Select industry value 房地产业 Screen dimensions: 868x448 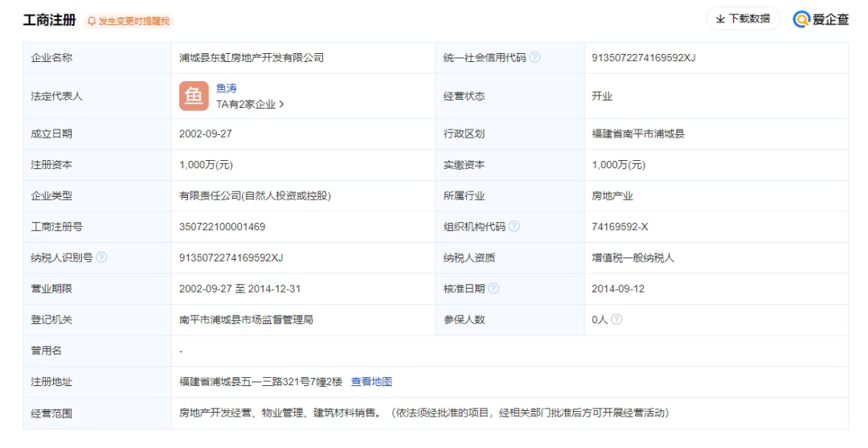(612, 195)
